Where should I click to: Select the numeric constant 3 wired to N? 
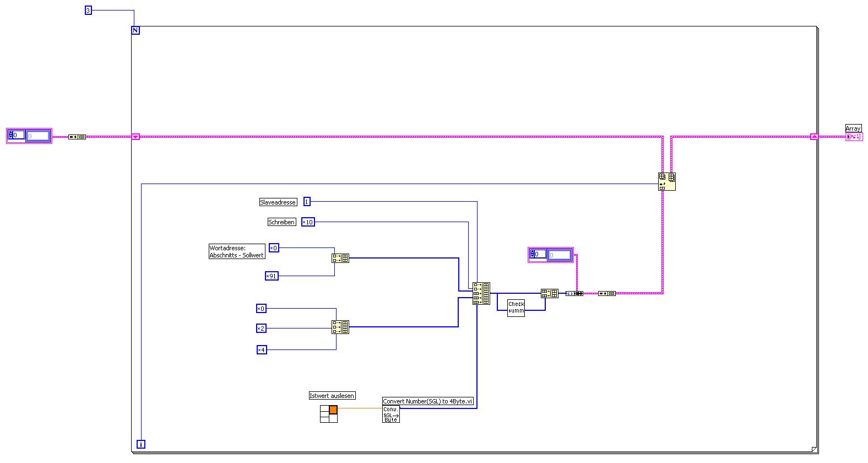pos(88,10)
